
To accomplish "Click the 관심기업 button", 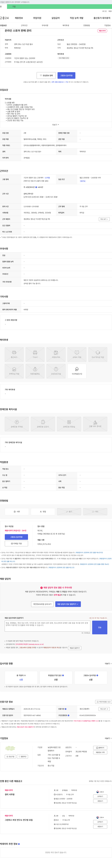I will click(10, 756).
